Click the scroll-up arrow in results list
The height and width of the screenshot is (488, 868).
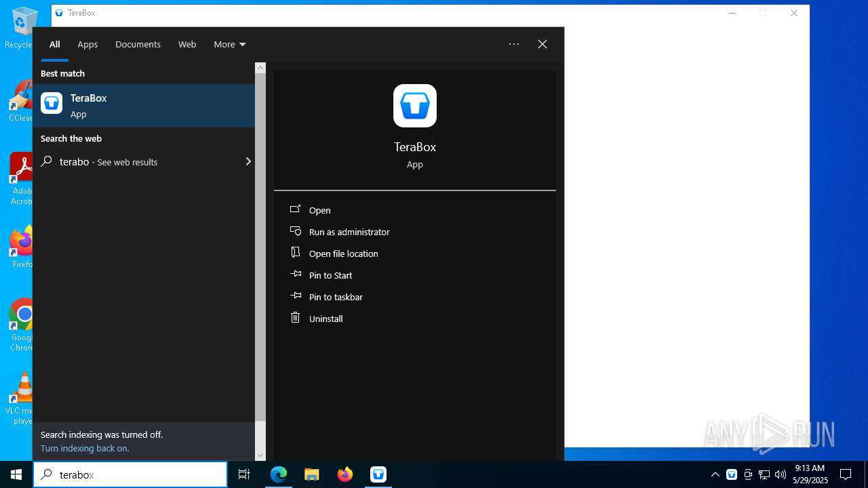pyautogui.click(x=260, y=68)
